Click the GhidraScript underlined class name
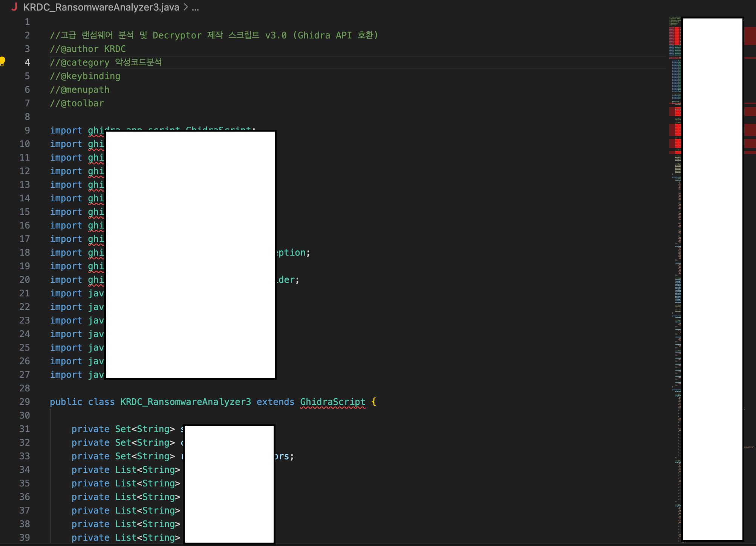This screenshot has width=756, height=546. [x=332, y=402]
